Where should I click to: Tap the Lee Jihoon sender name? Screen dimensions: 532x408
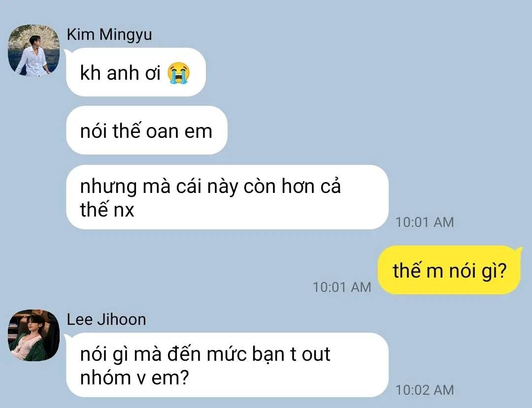106,319
